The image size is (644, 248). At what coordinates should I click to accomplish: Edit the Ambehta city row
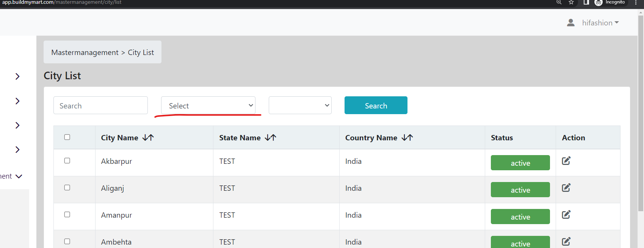pos(566,242)
